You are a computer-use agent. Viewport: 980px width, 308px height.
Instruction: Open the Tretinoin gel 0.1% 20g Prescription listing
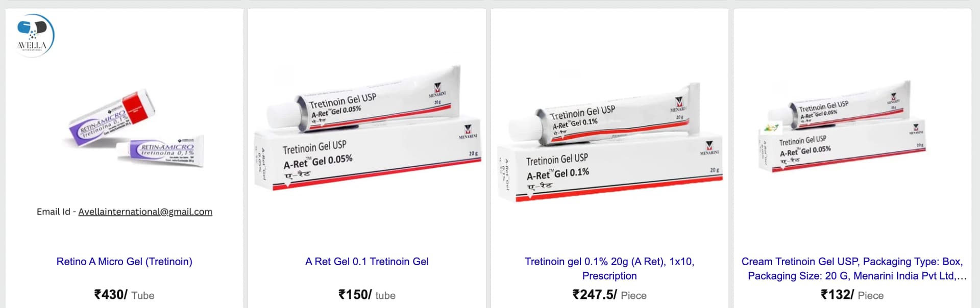pyautogui.click(x=609, y=269)
